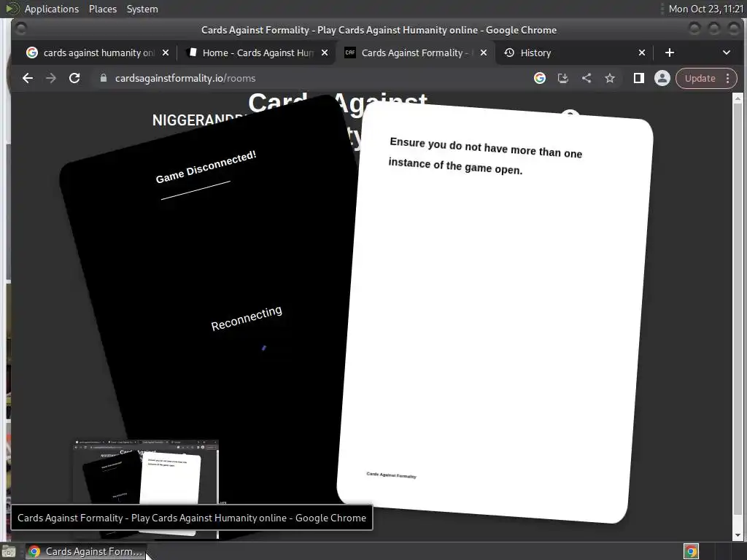747x560 pixels.
Task: Bookmark this tab with the star
Action: [610, 79]
